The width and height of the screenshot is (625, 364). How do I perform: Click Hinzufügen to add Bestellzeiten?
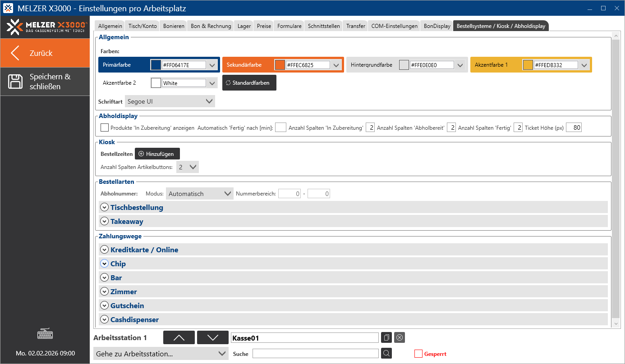pyautogui.click(x=157, y=154)
